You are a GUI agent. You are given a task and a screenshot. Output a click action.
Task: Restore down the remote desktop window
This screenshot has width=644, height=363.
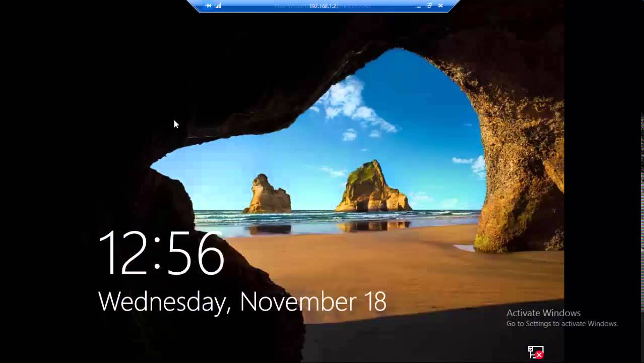430,6
